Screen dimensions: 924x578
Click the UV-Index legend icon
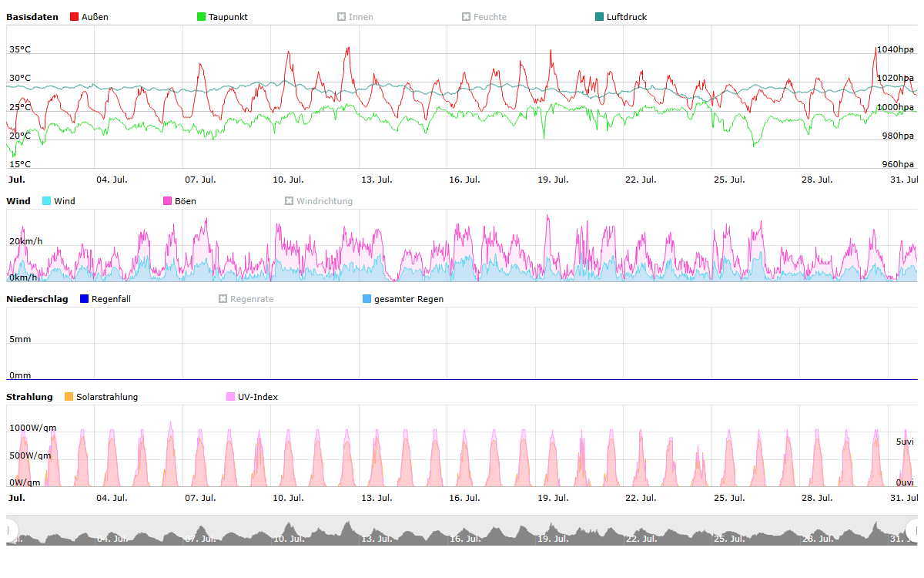point(231,397)
